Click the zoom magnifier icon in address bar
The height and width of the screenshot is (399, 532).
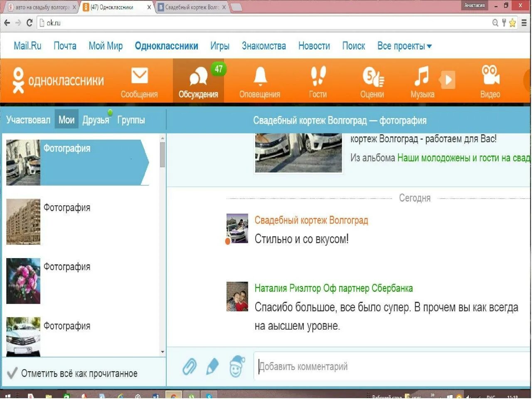click(x=495, y=23)
